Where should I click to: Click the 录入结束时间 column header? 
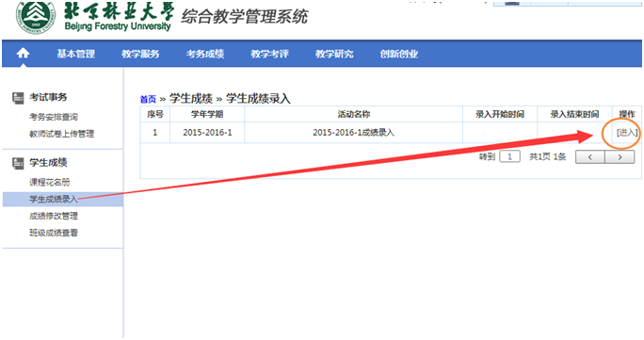574,114
